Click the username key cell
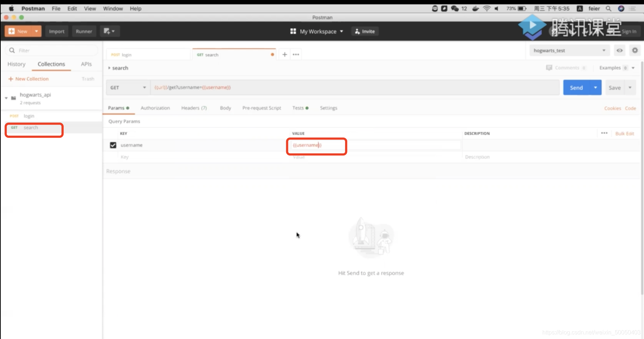Screen dimensions: 644x339 coord(204,145)
